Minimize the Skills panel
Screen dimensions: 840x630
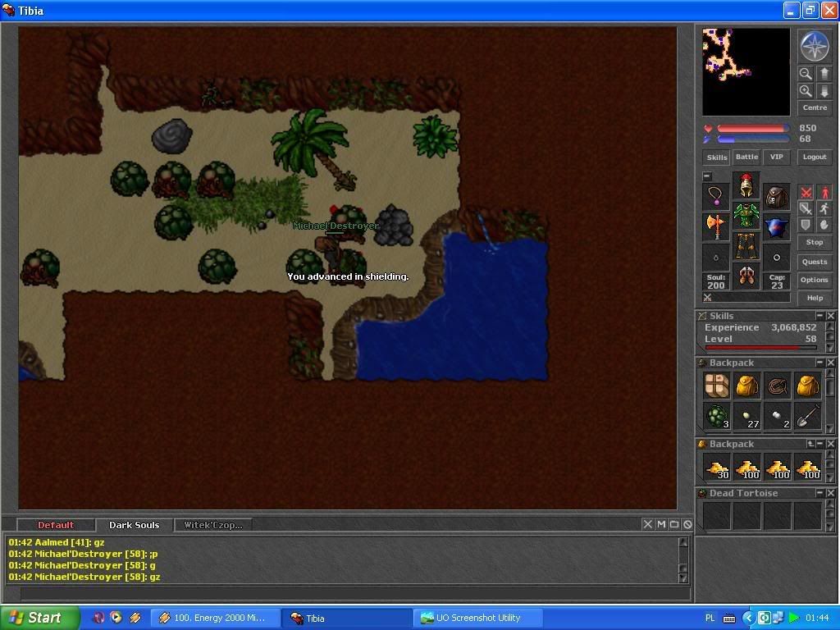pos(819,316)
